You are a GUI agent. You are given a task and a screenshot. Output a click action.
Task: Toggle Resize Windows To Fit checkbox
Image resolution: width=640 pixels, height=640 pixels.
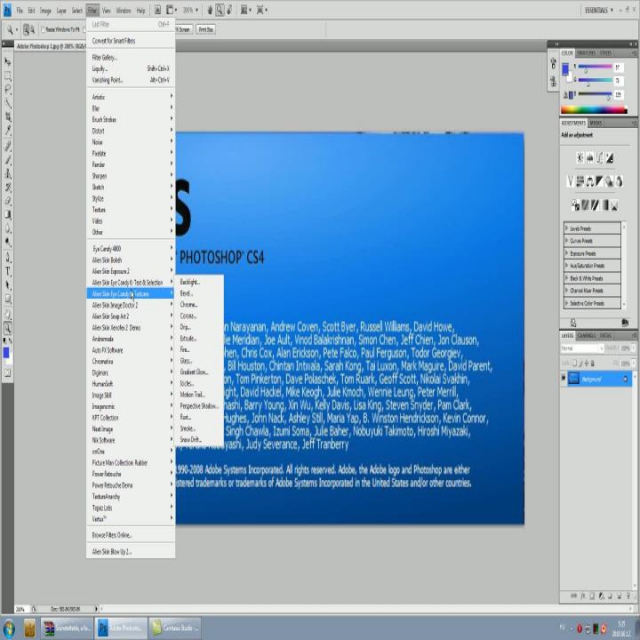pos(43,29)
